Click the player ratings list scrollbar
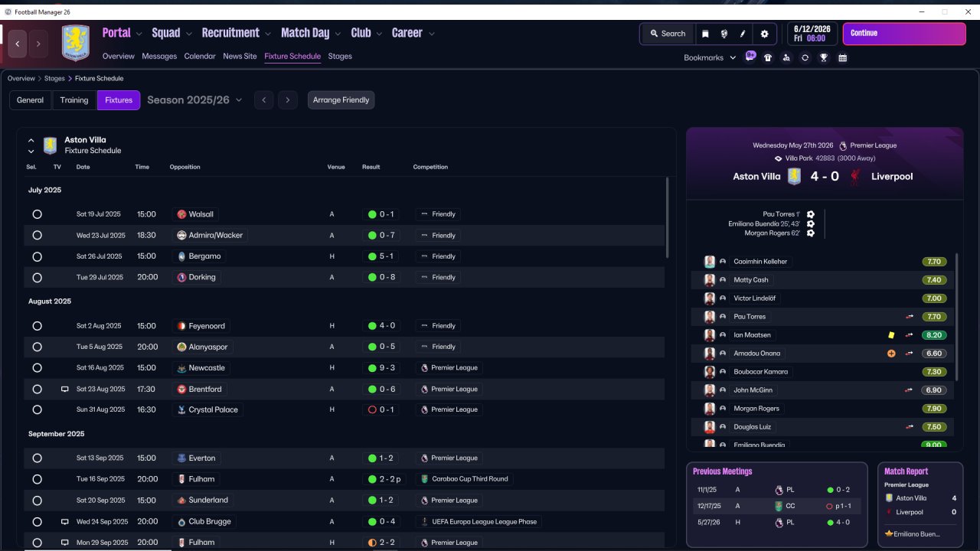The height and width of the screenshot is (551, 980). coord(957,316)
